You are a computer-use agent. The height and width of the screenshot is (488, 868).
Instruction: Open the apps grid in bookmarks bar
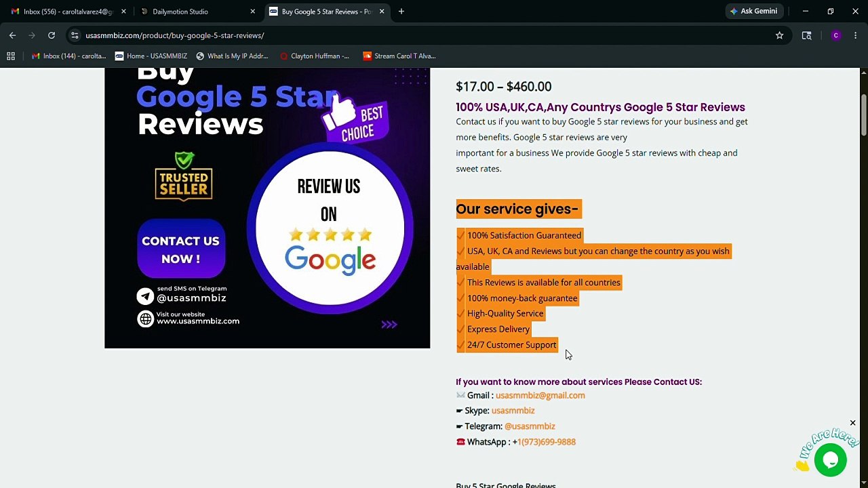coord(11,56)
